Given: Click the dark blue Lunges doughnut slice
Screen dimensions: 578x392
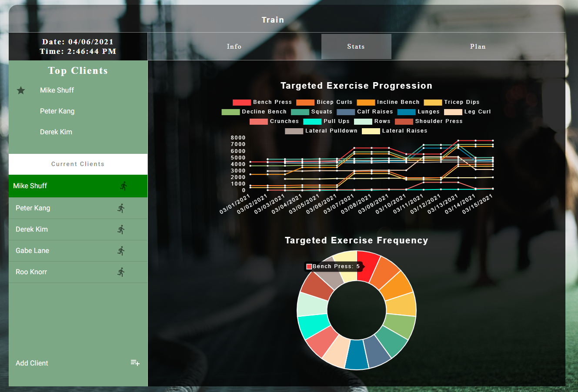Looking at the screenshot, I should click(x=357, y=355).
